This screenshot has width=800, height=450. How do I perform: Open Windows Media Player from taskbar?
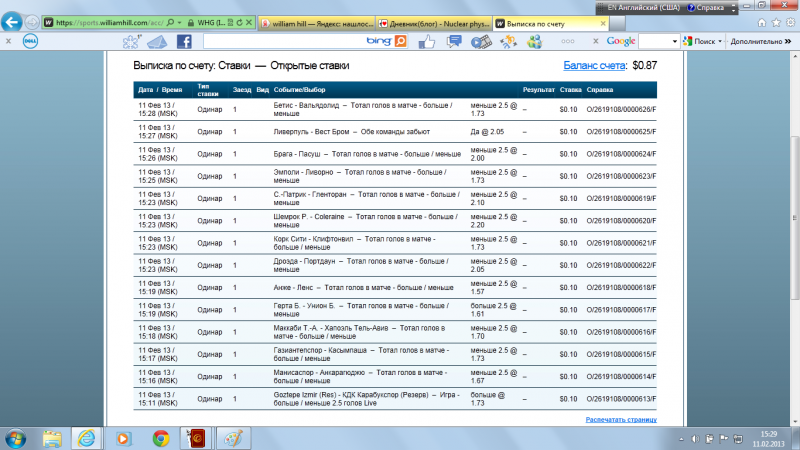123,439
